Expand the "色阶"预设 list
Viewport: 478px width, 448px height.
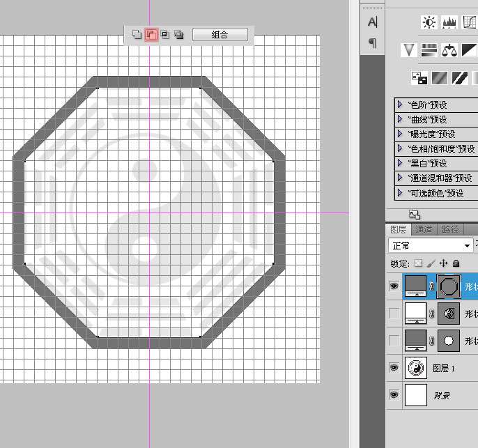point(401,105)
